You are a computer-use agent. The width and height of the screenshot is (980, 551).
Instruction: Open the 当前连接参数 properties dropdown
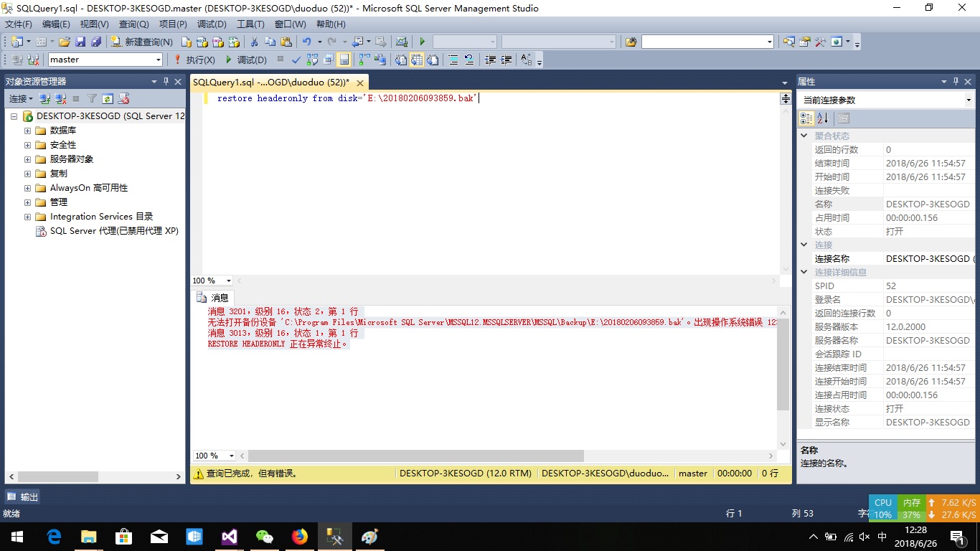click(968, 100)
